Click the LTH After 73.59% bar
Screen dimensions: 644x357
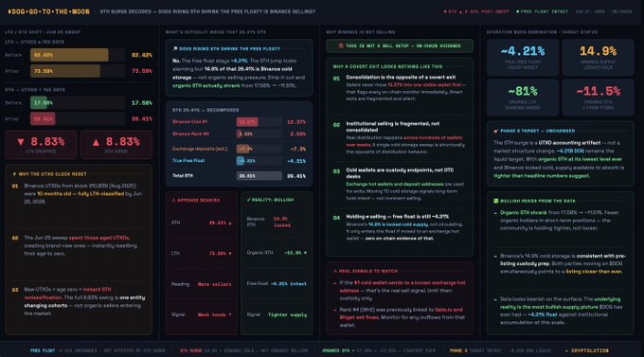pos(65,71)
